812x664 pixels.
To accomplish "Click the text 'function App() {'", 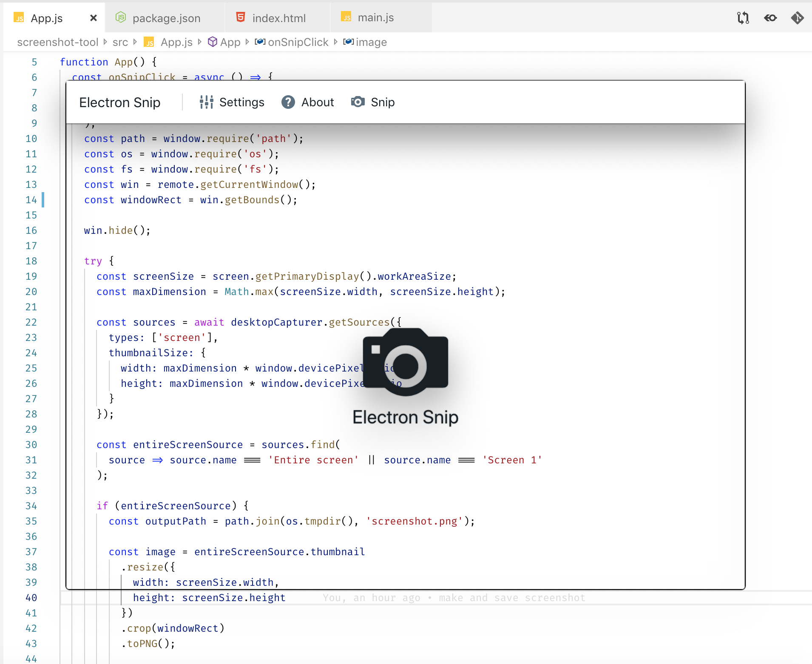I will (x=108, y=62).
